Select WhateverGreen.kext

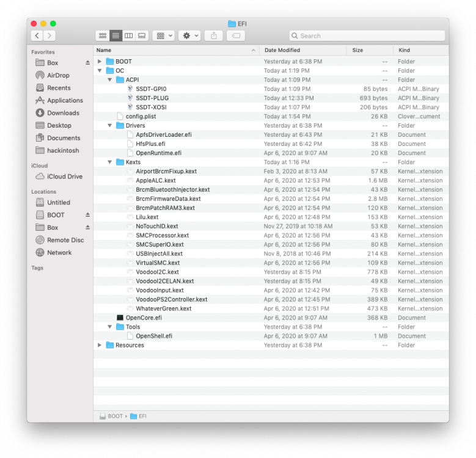click(x=271, y=309)
